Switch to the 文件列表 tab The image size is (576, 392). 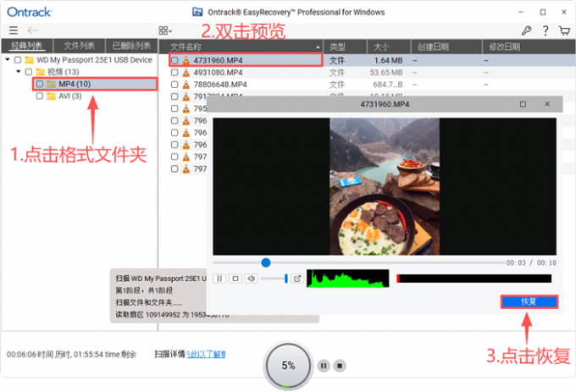click(80, 46)
